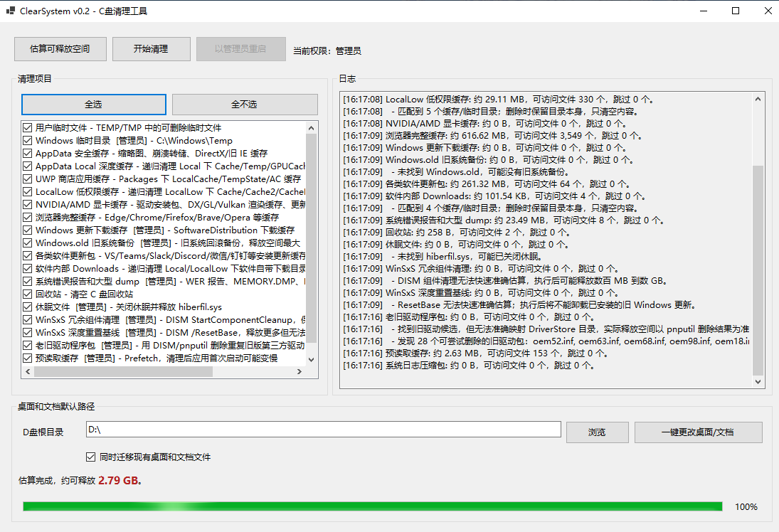Toggle 浏览器完整缓存 checkbox
This screenshot has height=532, width=779.
tap(27, 218)
